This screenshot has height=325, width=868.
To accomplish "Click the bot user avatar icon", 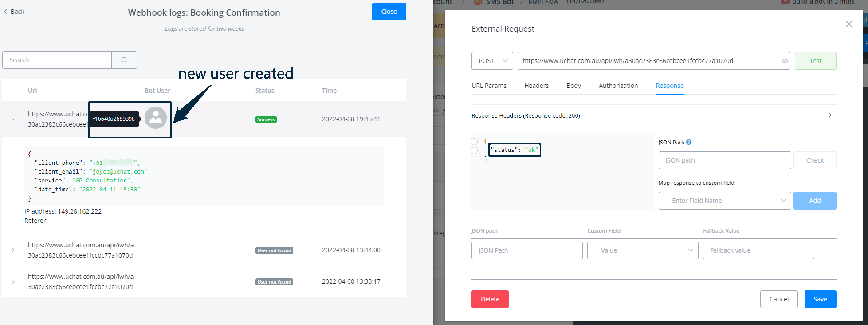I will pyautogui.click(x=156, y=118).
